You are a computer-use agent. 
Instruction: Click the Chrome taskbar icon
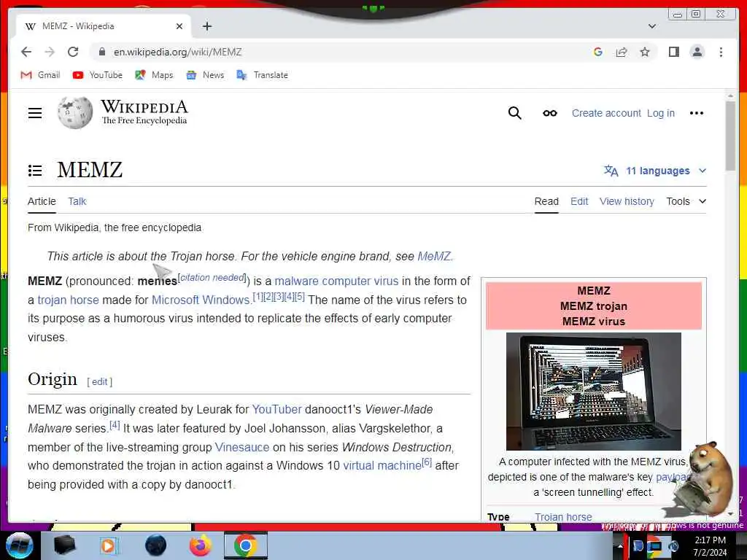click(x=245, y=545)
